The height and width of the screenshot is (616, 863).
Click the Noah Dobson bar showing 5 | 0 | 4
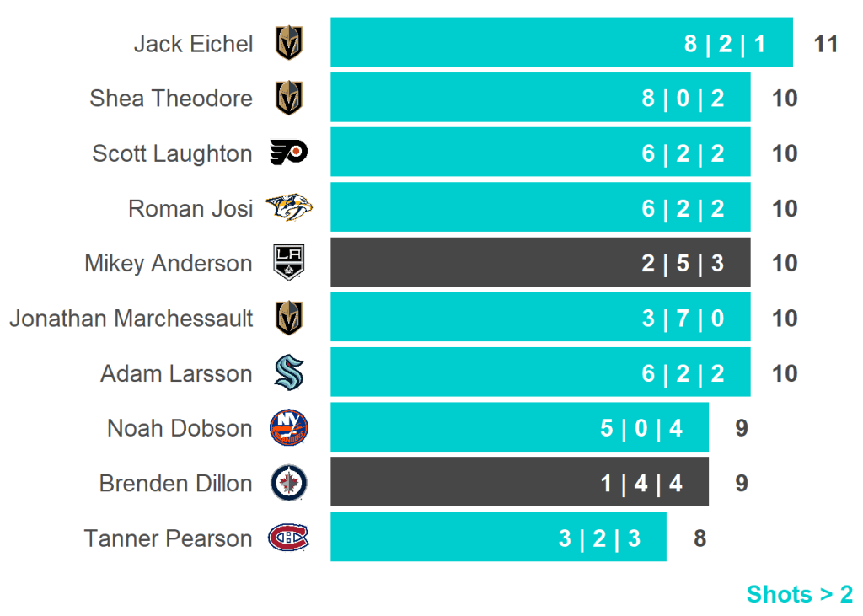point(518,428)
